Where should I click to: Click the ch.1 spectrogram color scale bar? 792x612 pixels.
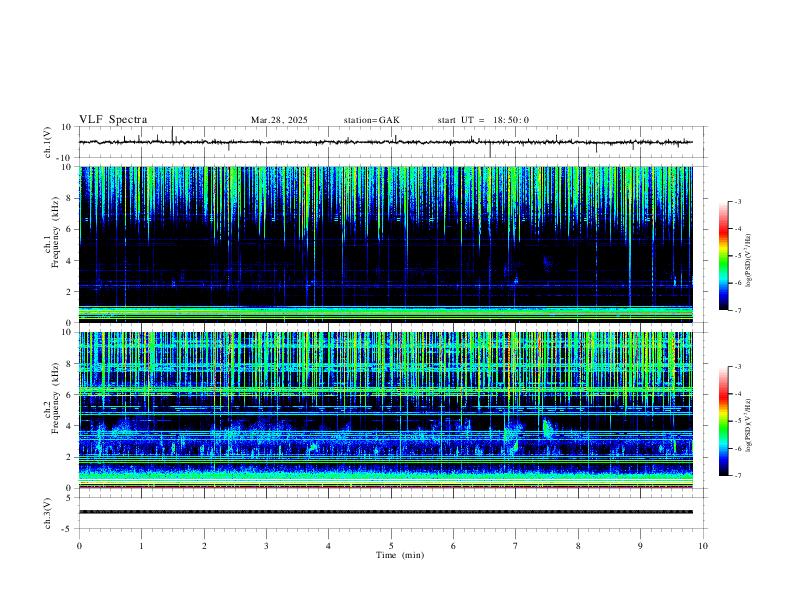[x=724, y=256]
